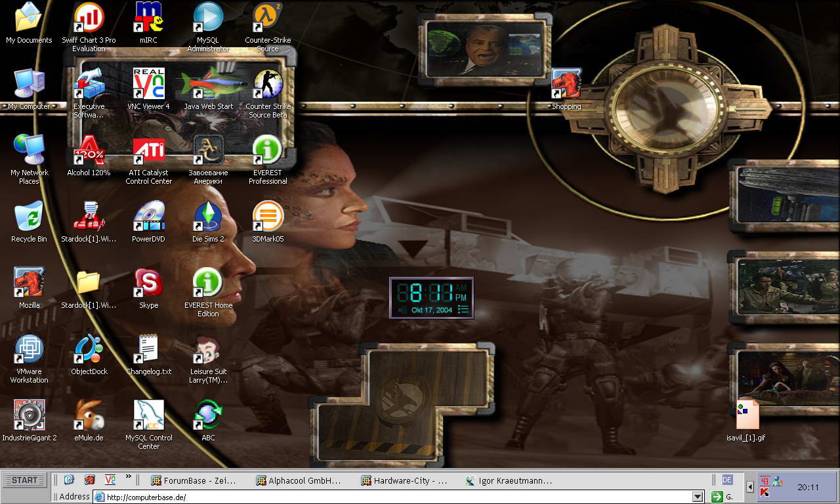Open the Shopping desktop shortcut
Screen dimensions: 840x504
click(566, 89)
